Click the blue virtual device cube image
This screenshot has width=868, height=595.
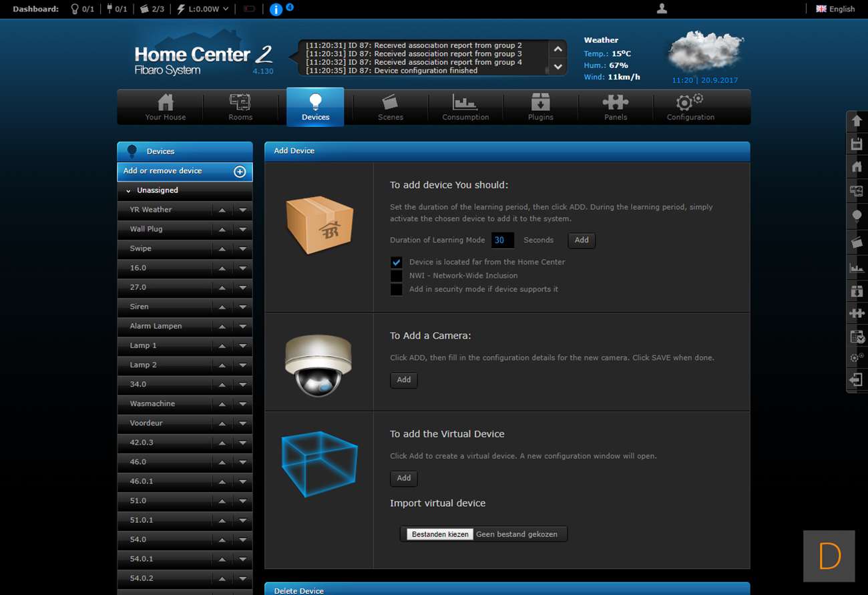click(319, 464)
